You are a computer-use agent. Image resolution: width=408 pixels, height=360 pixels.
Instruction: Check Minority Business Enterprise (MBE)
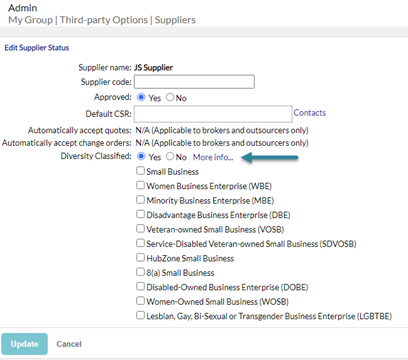[140, 199]
